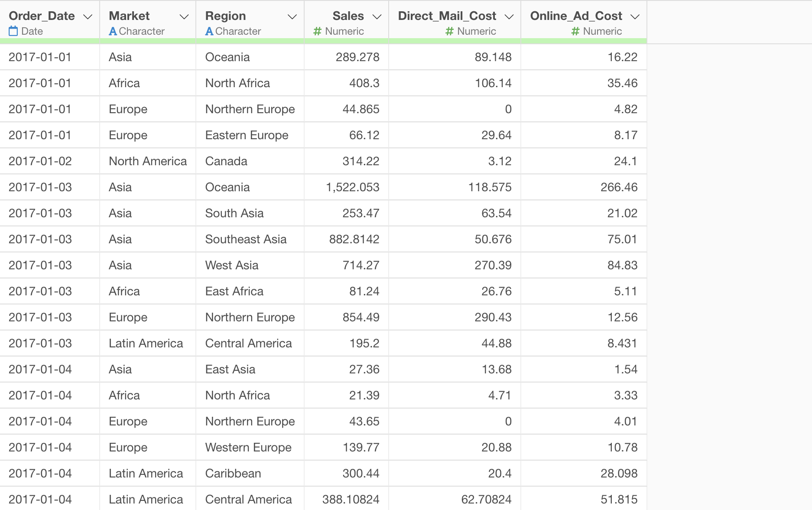Open the Order_Date column dropdown menu
Viewport: 812px width, 510px height.
click(88, 16)
